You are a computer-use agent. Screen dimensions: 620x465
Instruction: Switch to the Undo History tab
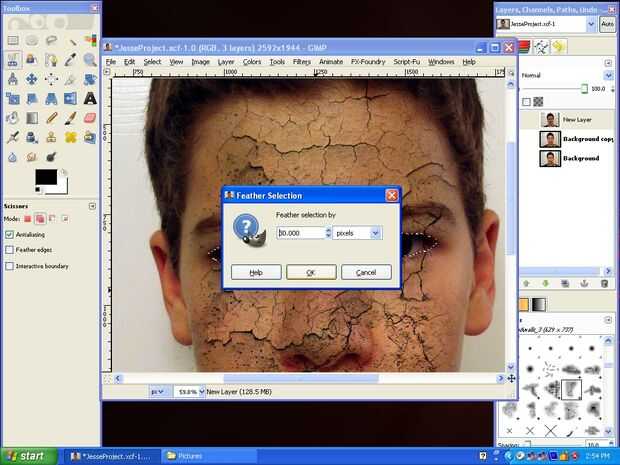point(559,47)
